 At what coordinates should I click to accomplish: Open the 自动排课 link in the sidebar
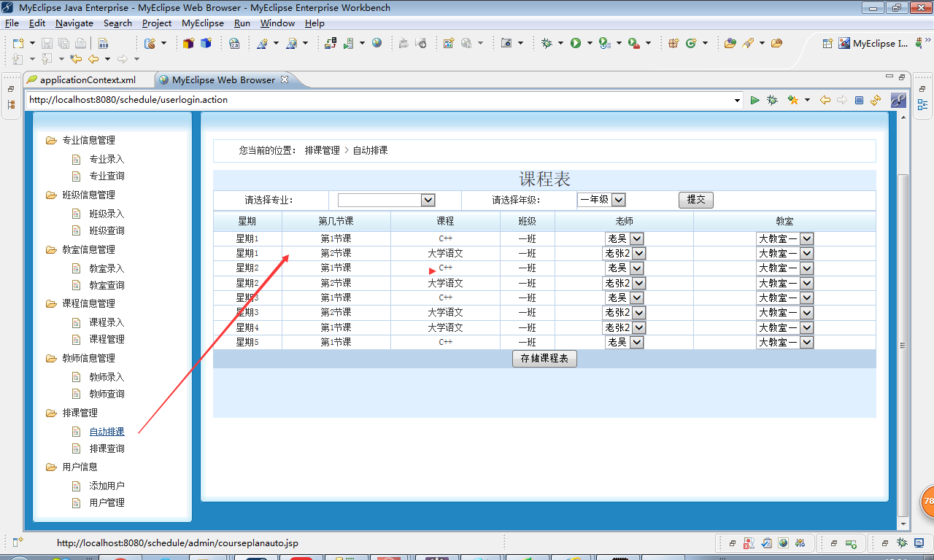pyautogui.click(x=107, y=431)
